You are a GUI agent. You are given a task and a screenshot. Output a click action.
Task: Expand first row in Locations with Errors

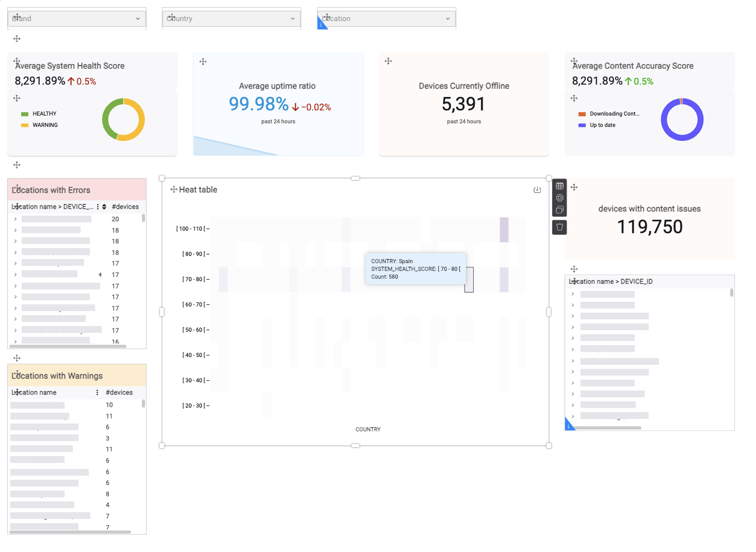tap(15, 219)
